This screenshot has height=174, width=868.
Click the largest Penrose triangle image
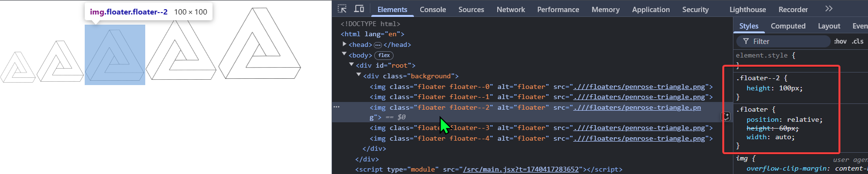pyautogui.click(x=259, y=43)
